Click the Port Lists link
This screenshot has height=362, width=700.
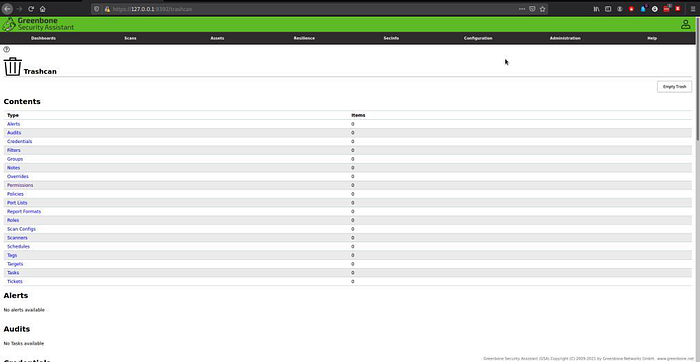(17, 203)
